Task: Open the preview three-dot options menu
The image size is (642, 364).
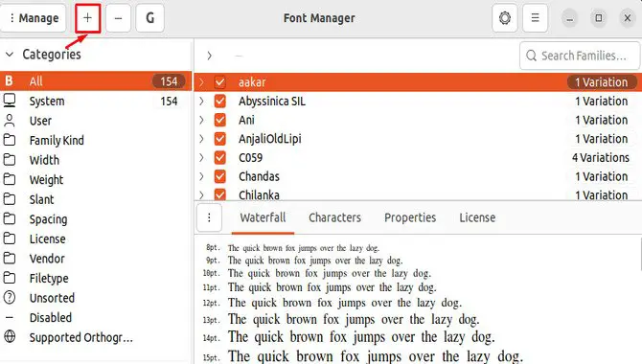Action: (209, 217)
